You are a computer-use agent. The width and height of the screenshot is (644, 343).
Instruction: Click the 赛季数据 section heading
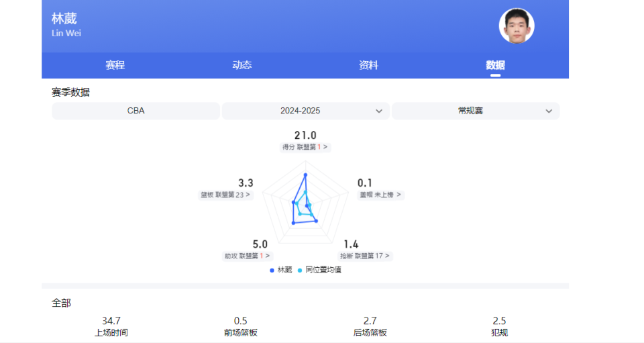click(x=70, y=92)
